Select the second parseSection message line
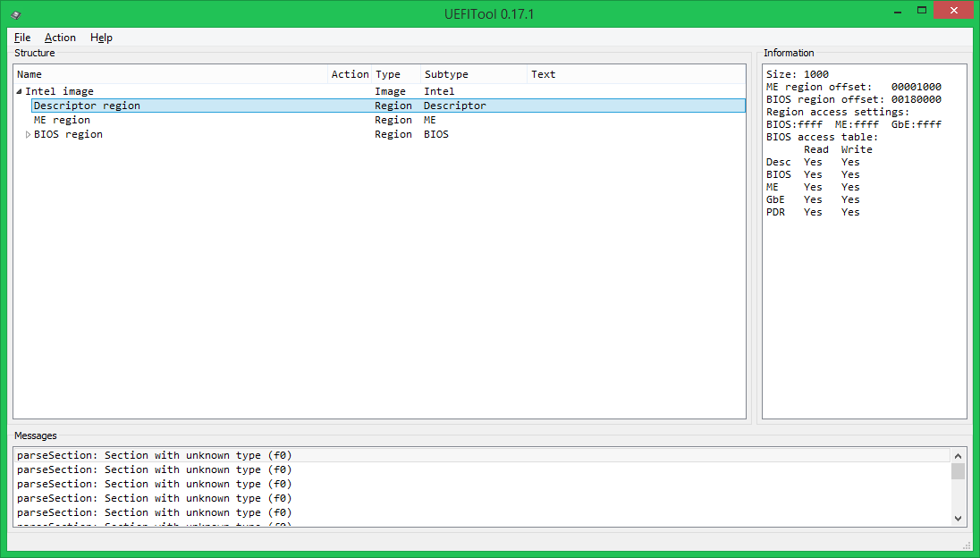This screenshot has width=980, height=558. (482, 469)
